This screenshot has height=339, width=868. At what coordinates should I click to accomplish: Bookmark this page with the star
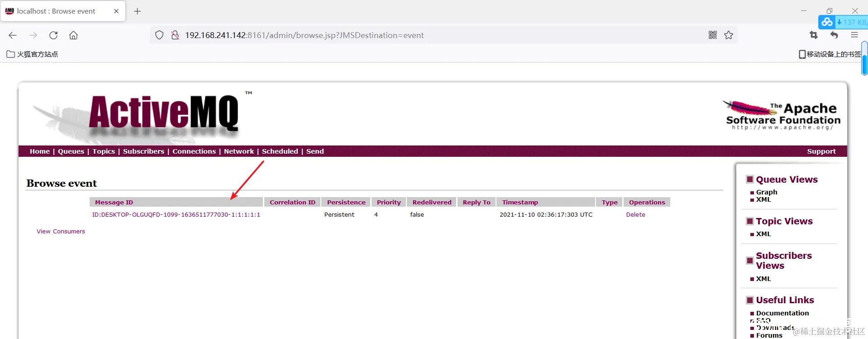click(729, 35)
